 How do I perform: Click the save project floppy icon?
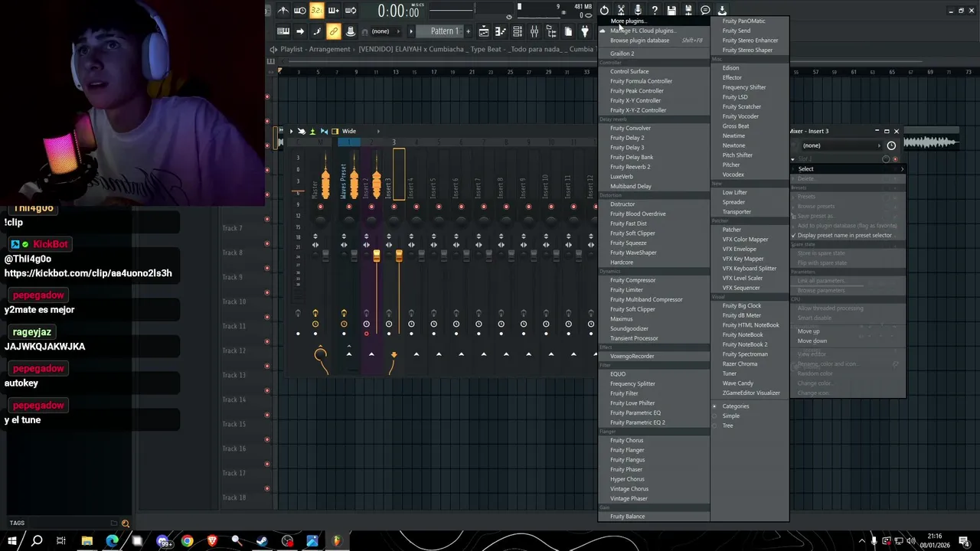671,10
